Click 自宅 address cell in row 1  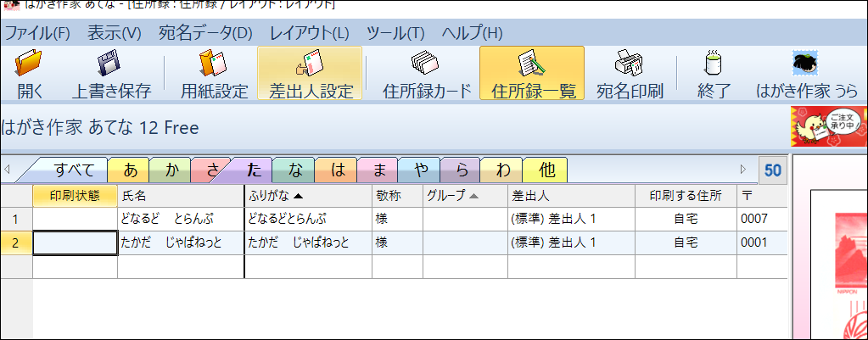[686, 219]
